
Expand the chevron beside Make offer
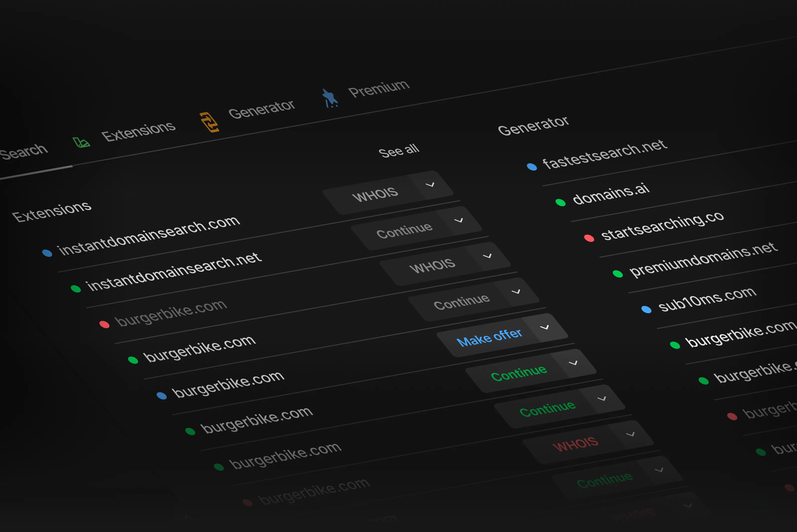coord(544,327)
